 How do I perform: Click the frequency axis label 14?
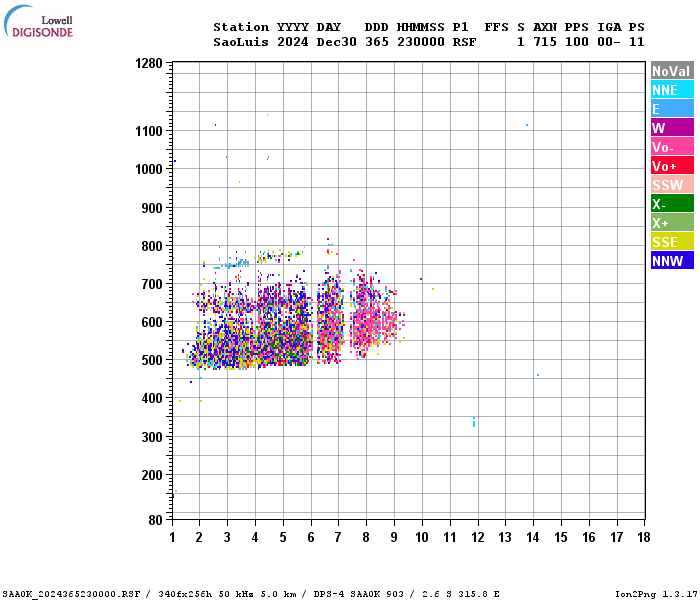coord(533,538)
